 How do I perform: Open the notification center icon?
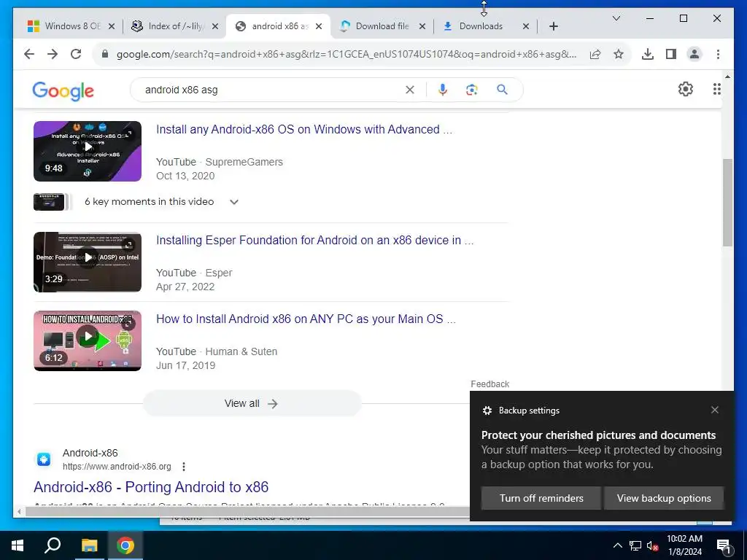[x=724, y=545]
